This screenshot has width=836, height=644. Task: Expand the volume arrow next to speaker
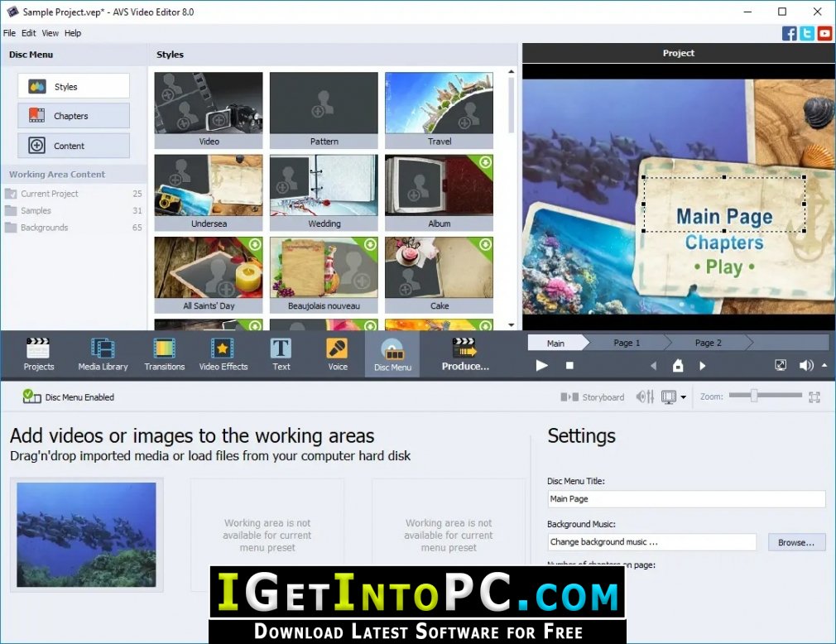tap(824, 365)
